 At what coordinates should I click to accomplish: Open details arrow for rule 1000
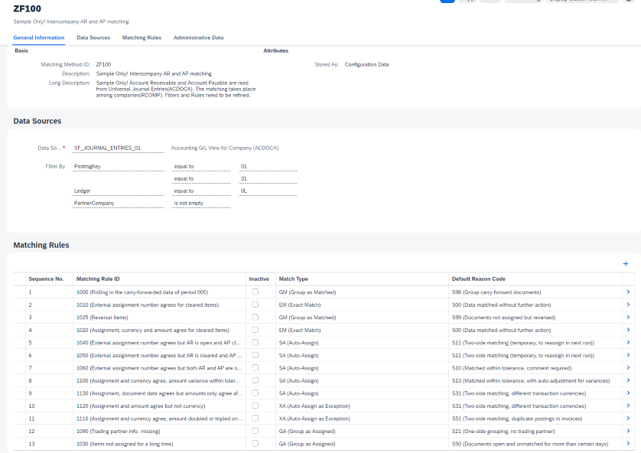628,292
